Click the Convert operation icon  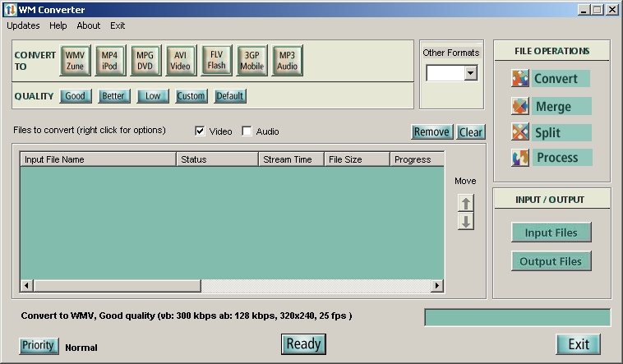pyautogui.click(x=520, y=78)
